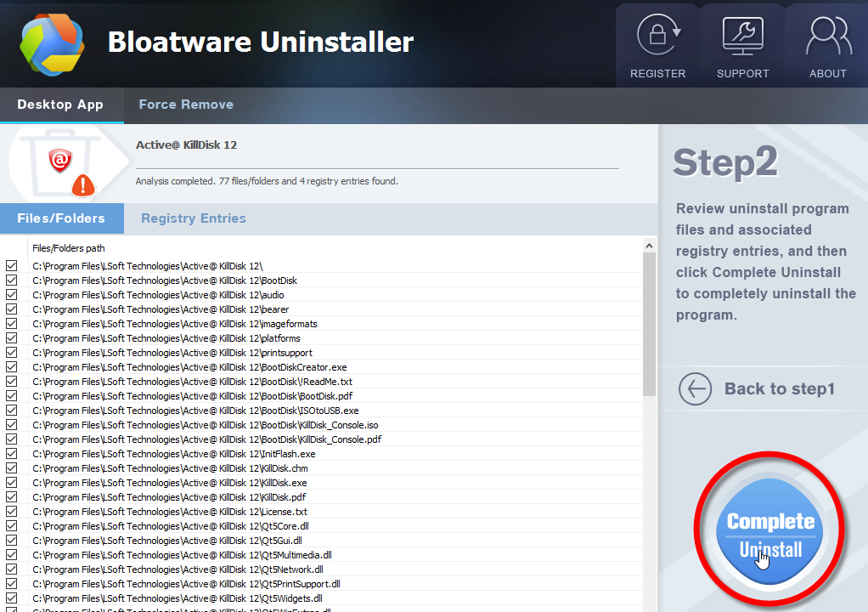Uncheck the platforms folder checkbox
This screenshot has width=868, height=612.
[11, 337]
